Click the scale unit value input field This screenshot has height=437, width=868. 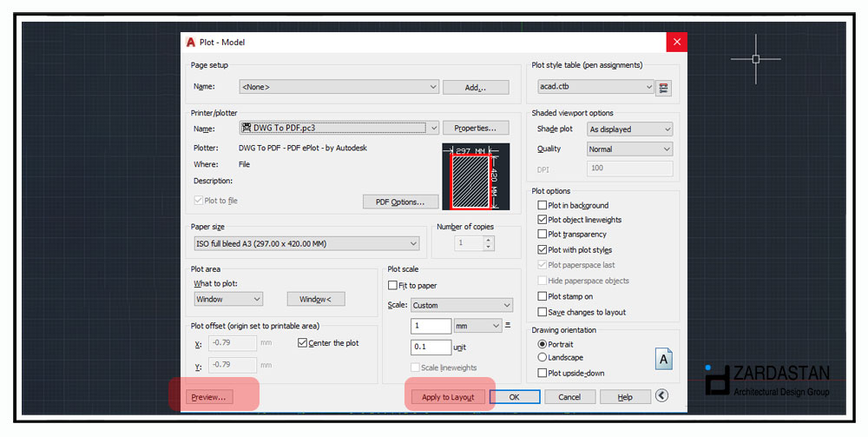pyautogui.click(x=431, y=347)
